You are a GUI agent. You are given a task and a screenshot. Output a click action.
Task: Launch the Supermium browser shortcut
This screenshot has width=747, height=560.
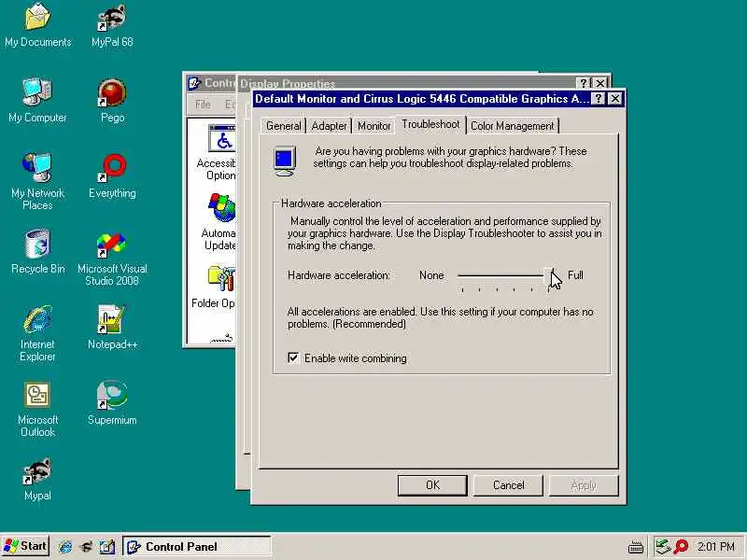pos(112,402)
